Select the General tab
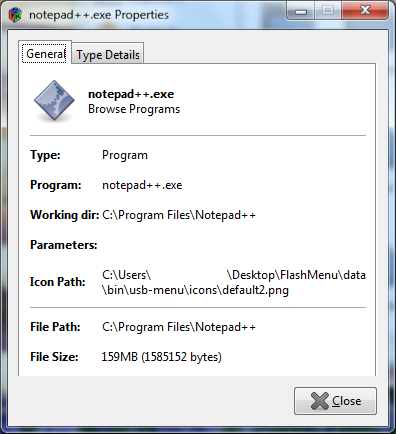Viewport: 396px width, 434px height. click(x=45, y=53)
